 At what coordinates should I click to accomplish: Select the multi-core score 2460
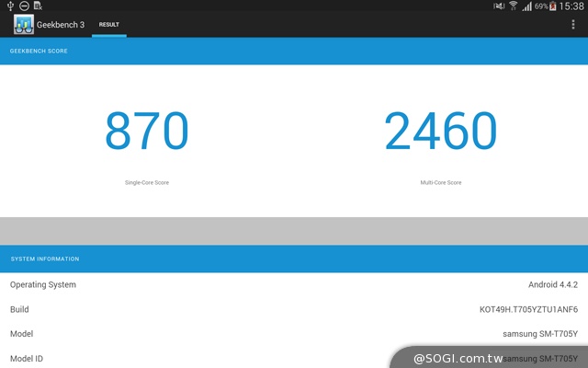(x=441, y=132)
